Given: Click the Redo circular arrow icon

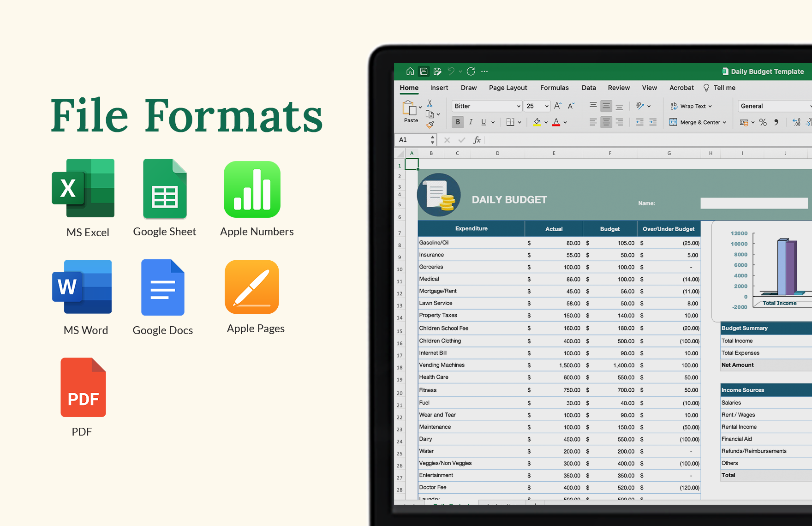Looking at the screenshot, I should 471,71.
